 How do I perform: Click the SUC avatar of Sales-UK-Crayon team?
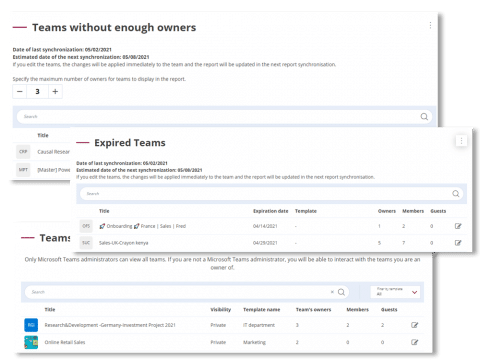(86, 243)
